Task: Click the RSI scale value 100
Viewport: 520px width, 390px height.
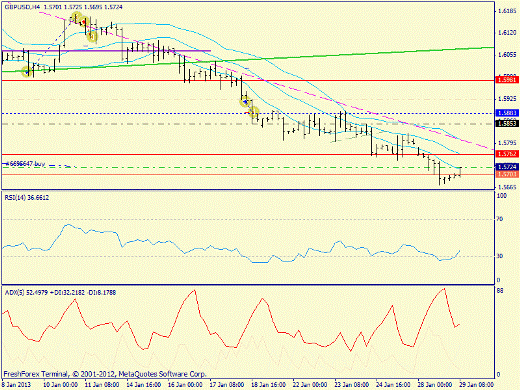Action: click(x=502, y=196)
